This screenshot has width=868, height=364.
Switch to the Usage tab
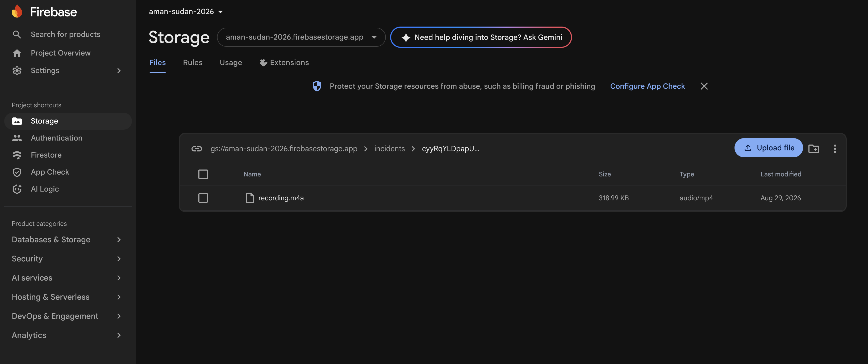pyautogui.click(x=231, y=63)
